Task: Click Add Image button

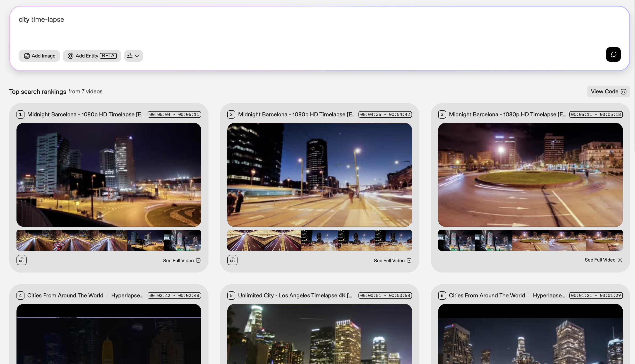Action: tap(39, 56)
